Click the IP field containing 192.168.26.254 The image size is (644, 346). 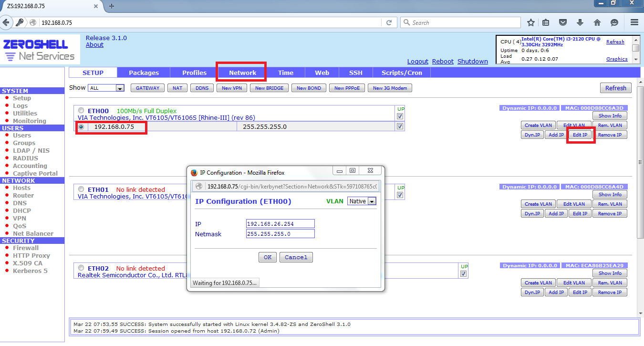click(280, 223)
